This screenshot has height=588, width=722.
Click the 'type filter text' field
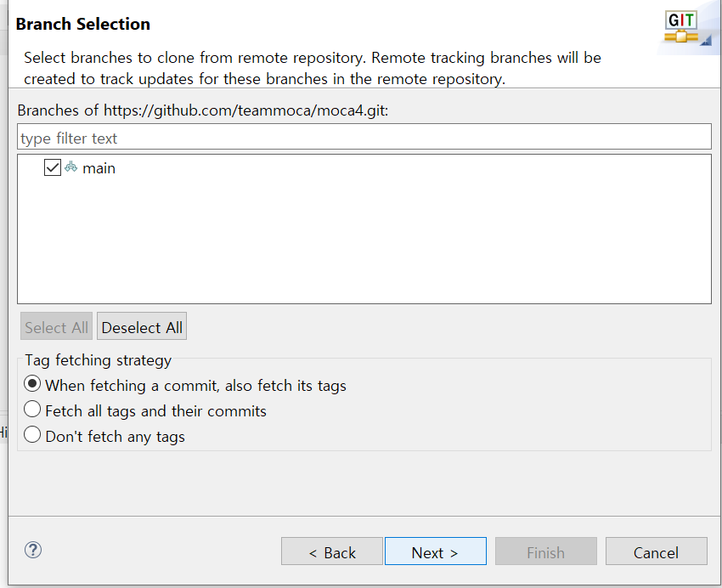tap(364, 137)
